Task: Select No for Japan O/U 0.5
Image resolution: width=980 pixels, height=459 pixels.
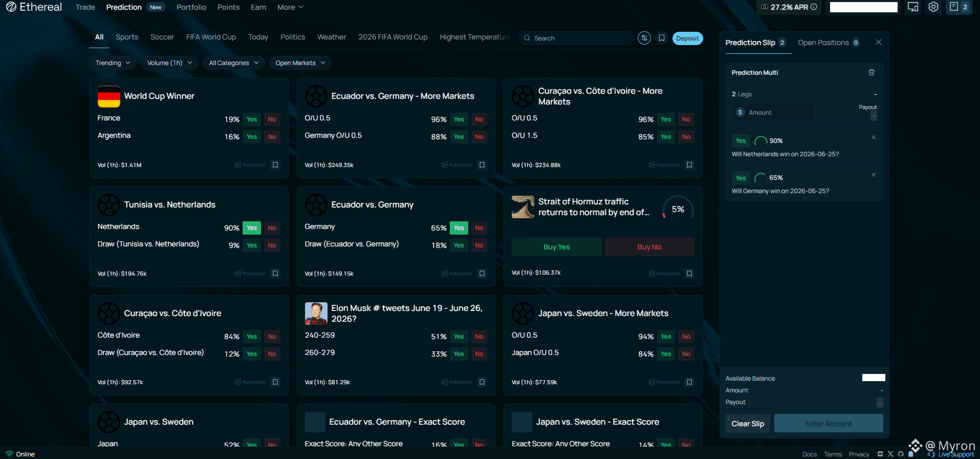Action: click(x=686, y=354)
